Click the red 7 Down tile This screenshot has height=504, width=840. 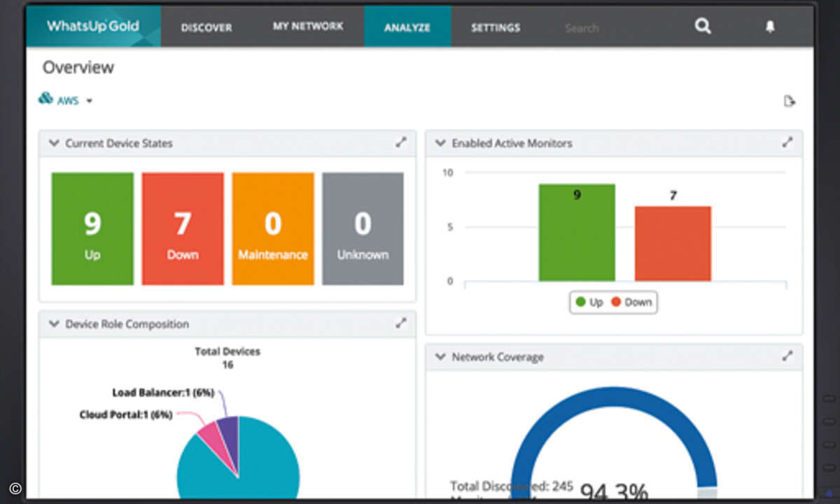[183, 229]
